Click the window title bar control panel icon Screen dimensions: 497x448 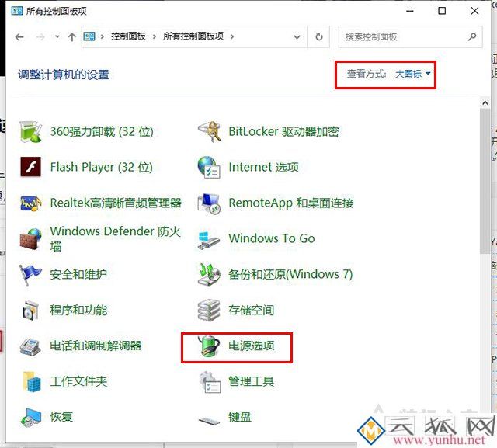17,11
